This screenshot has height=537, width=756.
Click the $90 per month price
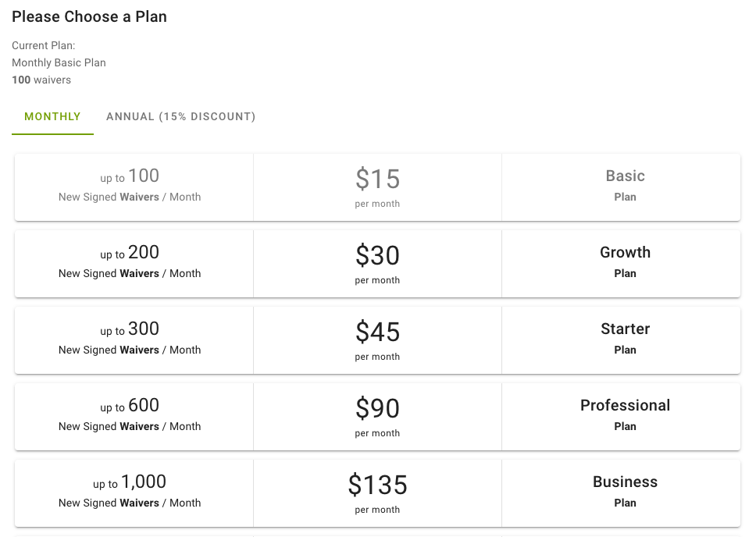(x=377, y=417)
